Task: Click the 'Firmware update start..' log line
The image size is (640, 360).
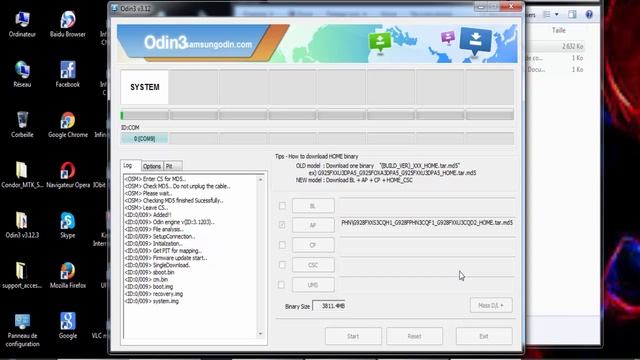Action: tap(166, 258)
